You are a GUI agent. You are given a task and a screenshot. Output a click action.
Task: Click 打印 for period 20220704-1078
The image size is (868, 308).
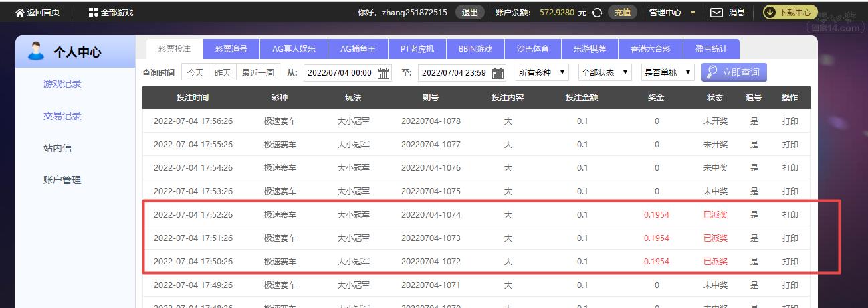(x=790, y=121)
